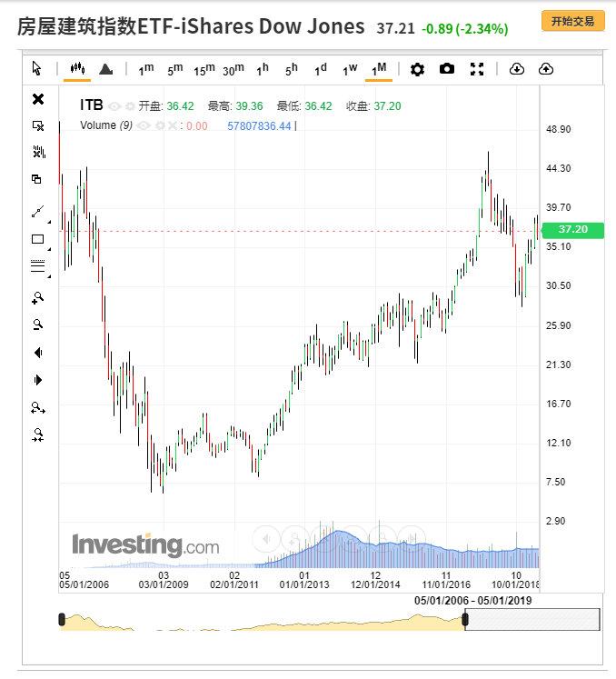Click the -0.89 (-2.34%) change value

pos(465,29)
